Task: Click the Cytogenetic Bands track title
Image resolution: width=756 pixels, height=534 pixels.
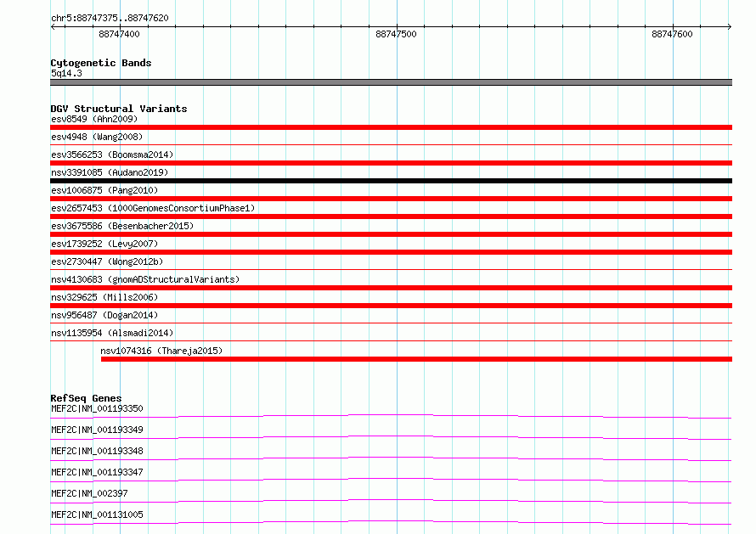Action: (x=101, y=63)
